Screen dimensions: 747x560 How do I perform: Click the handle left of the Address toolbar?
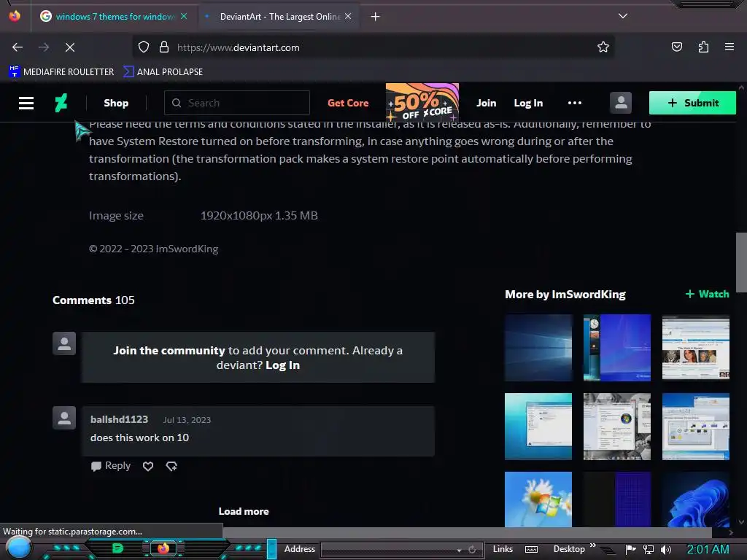pos(271,548)
